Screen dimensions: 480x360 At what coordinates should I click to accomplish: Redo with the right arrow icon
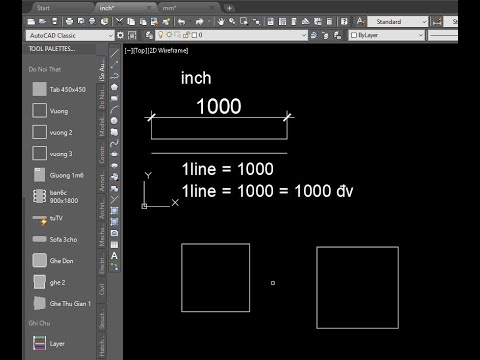tap(200, 22)
